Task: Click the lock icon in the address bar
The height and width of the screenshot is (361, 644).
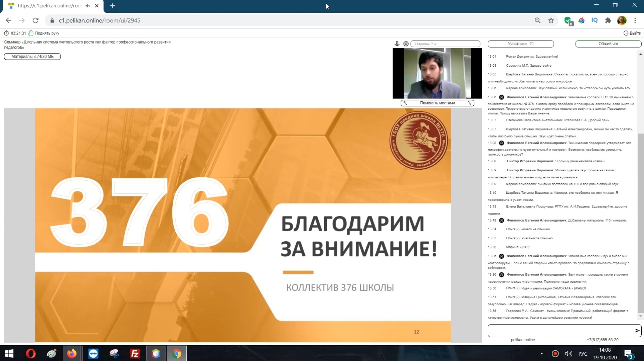Action: point(52,20)
